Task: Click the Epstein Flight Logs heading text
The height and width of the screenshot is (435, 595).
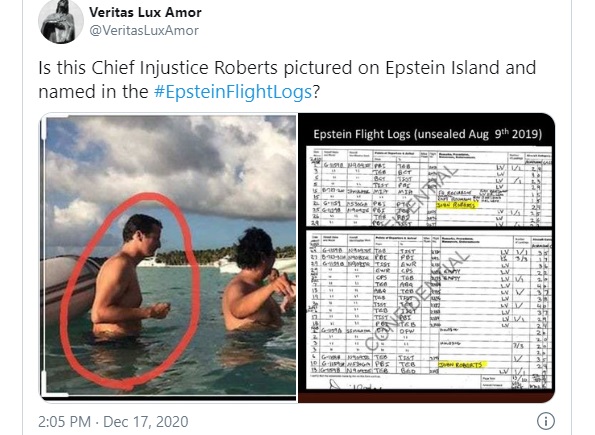Action: coord(428,134)
